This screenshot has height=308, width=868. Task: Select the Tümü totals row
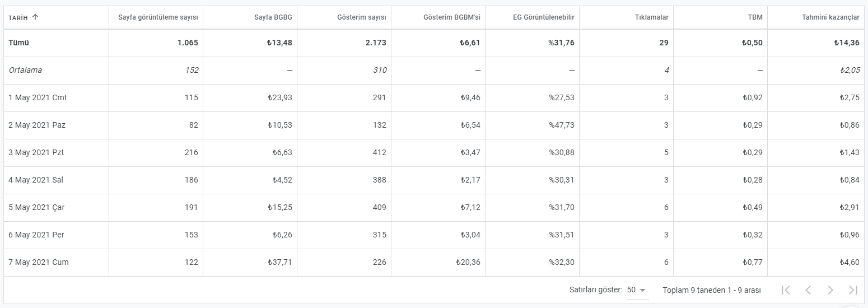point(434,43)
